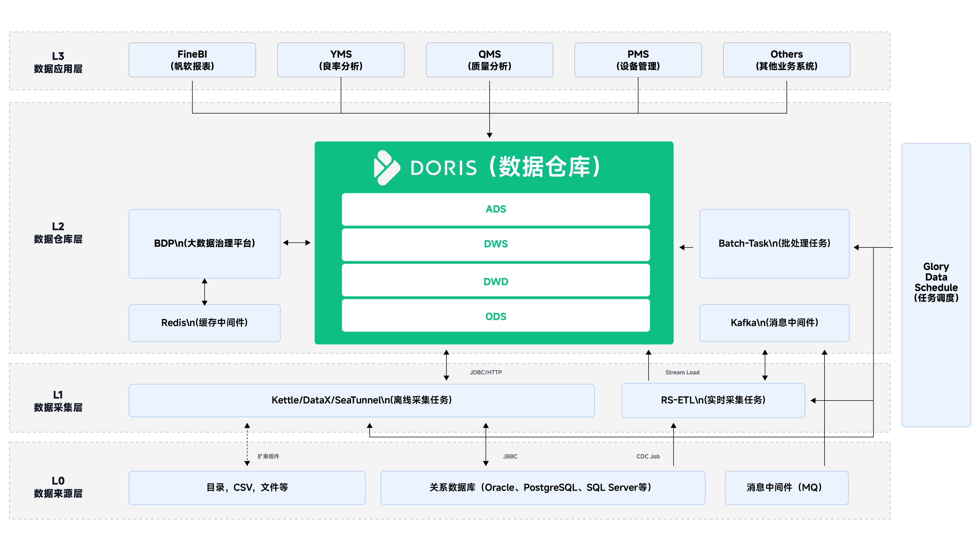Screen dimensions: 980x551
Task: Select the DWS layer bar
Action: 496,244
